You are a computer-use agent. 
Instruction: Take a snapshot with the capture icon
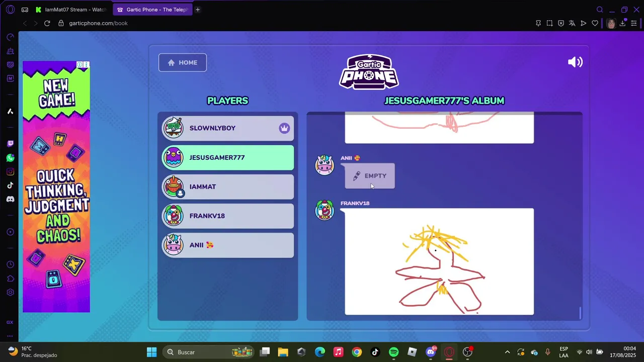point(549,23)
